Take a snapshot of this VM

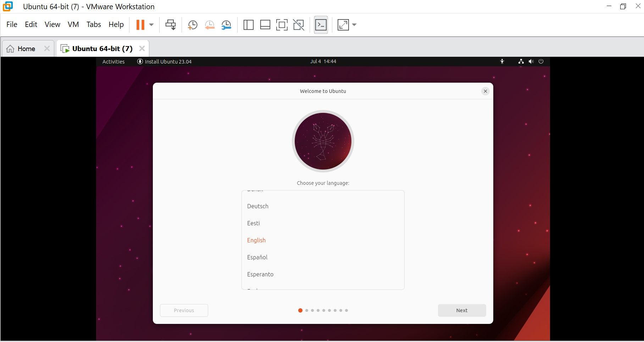tap(192, 24)
